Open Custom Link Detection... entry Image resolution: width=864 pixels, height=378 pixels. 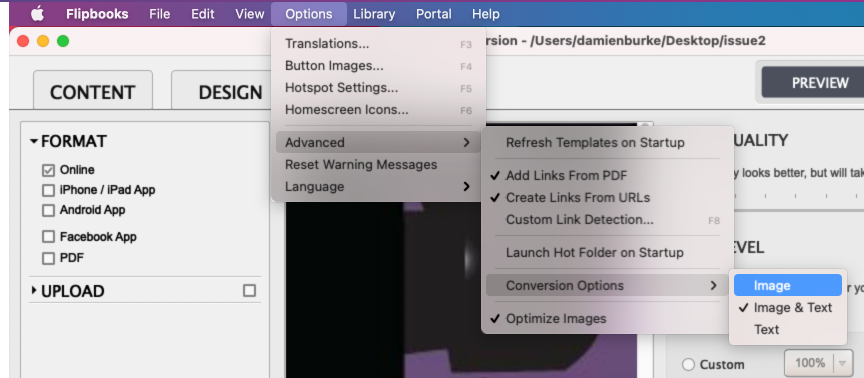[x=607, y=219]
